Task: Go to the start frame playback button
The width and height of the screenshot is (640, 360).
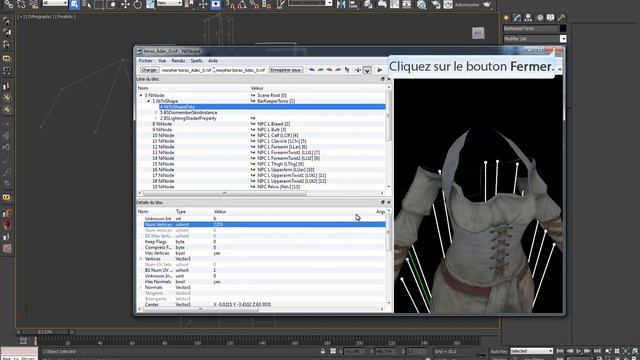Action: (560, 351)
